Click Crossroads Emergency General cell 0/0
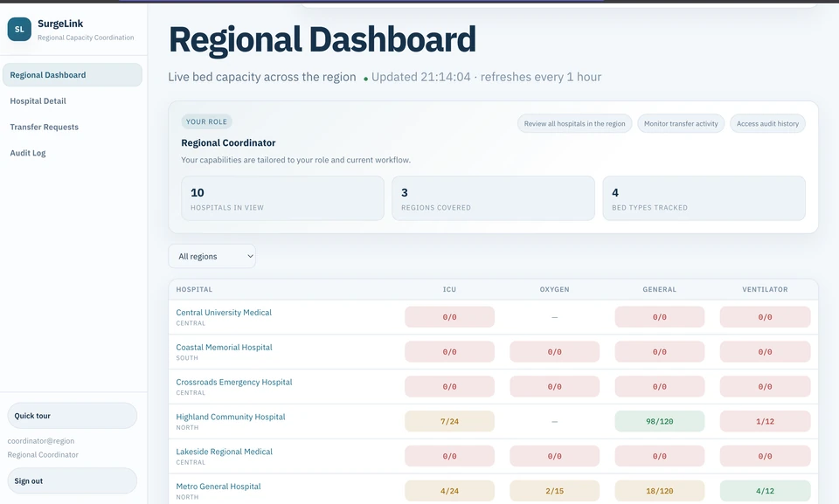Image resolution: width=839 pixels, height=504 pixels. tap(660, 387)
